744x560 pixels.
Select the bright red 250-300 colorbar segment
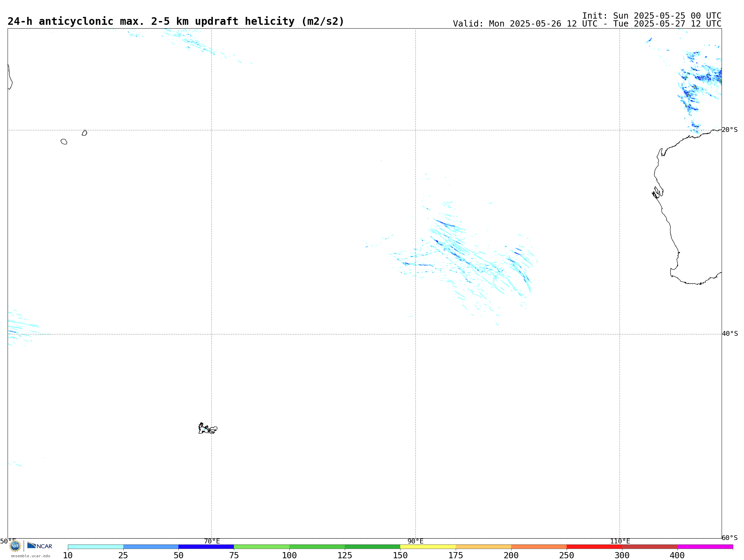tap(595, 547)
